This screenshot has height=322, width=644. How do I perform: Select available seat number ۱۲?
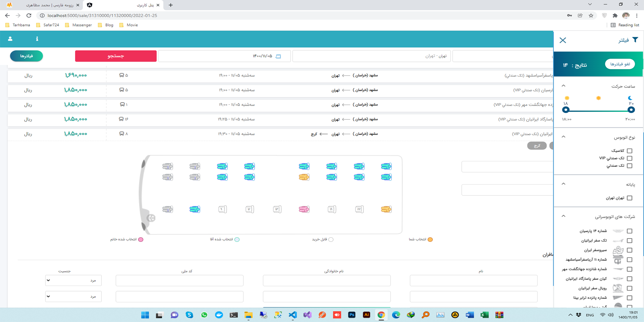(250, 209)
